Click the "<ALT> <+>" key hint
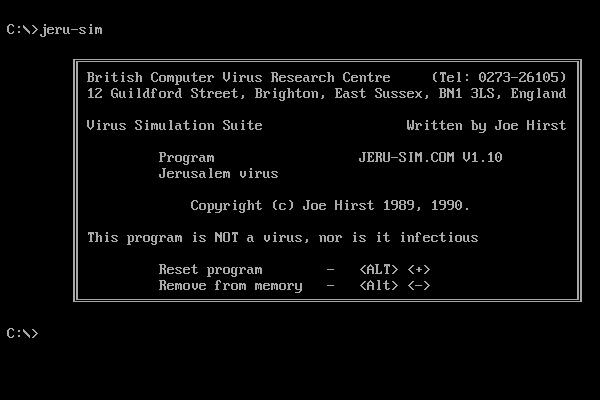The width and height of the screenshot is (600, 400). tap(395, 269)
